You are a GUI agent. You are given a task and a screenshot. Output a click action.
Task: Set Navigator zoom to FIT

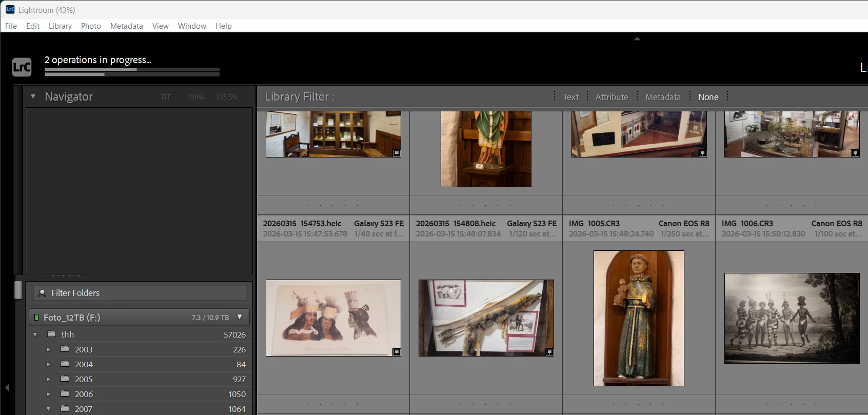pyautogui.click(x=166, y=97)
